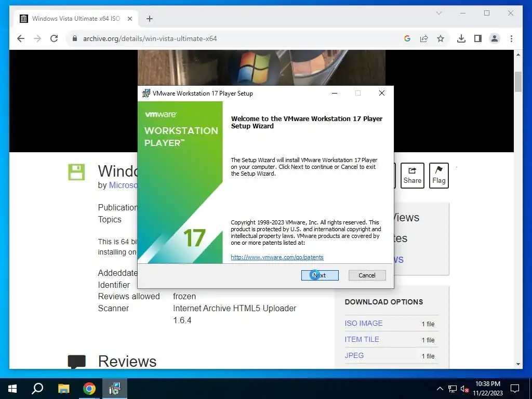Go back in Chrome browser
This screenshot has width=532, height=399.
[x=21, y=38]
